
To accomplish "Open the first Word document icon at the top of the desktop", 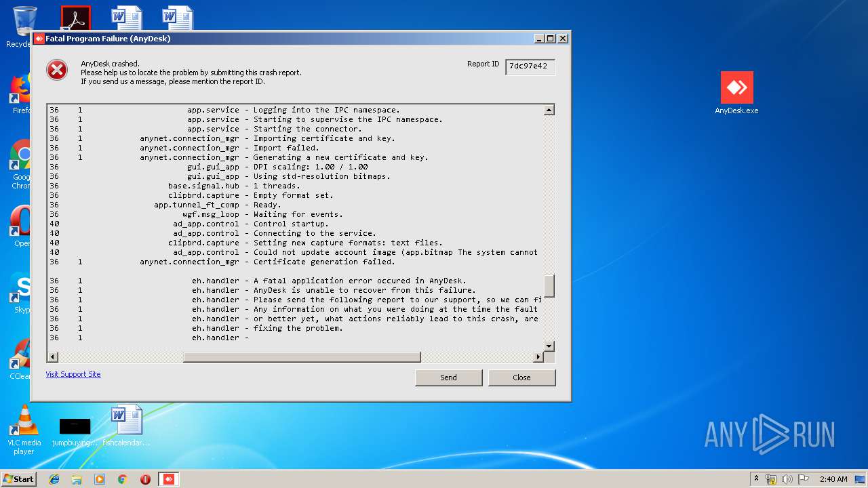I will pyautogui.click(x=127, y=18).
